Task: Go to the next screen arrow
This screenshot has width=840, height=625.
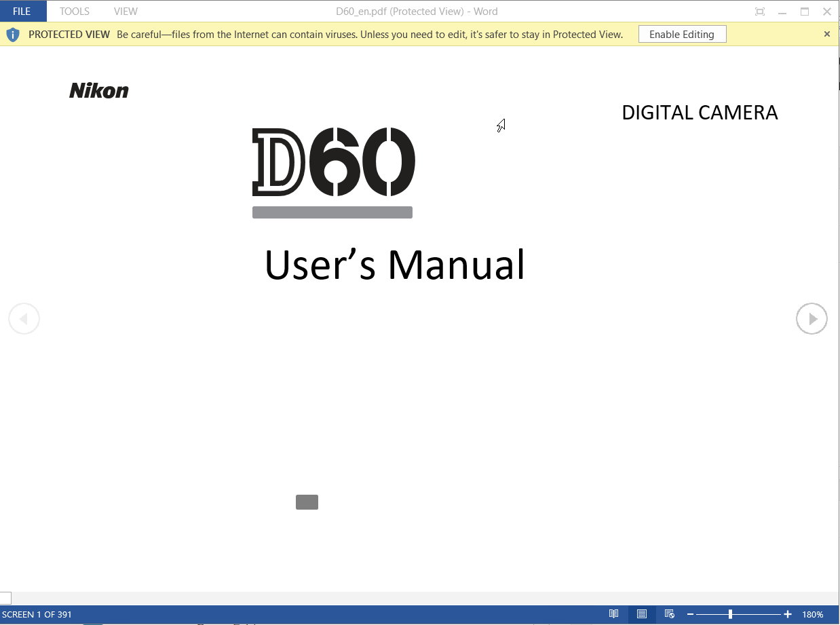Action: (x=812, y=318)
